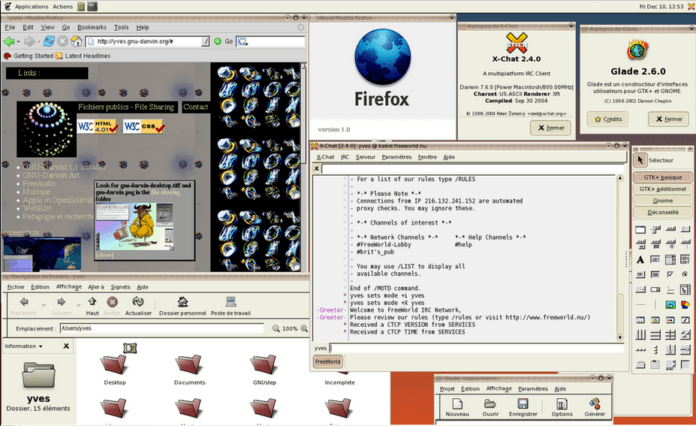
Task: Click Fermer in the X-Chat about dialog
Action: [550, 128]
